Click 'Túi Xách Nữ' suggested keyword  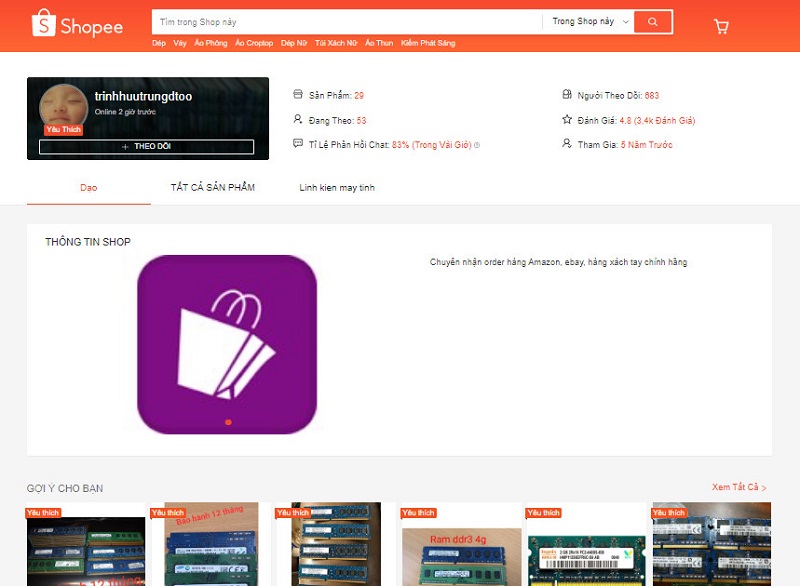(x=335, y=43)
